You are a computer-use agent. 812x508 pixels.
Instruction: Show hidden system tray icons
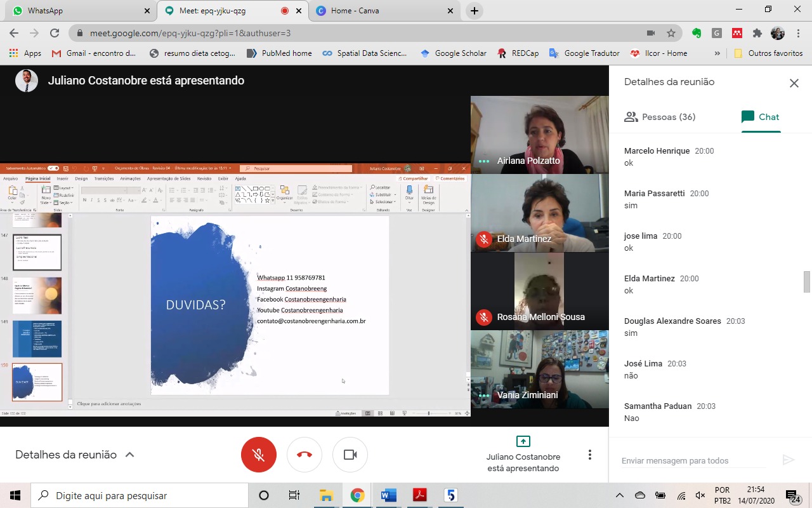(620, 495)
